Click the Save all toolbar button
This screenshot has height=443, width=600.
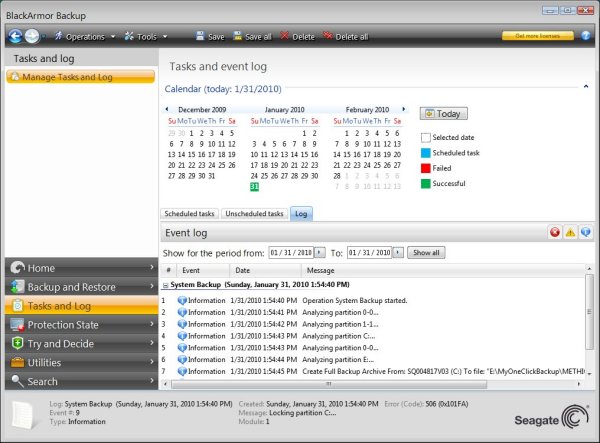pyautogui.click(x=253, y=37)
